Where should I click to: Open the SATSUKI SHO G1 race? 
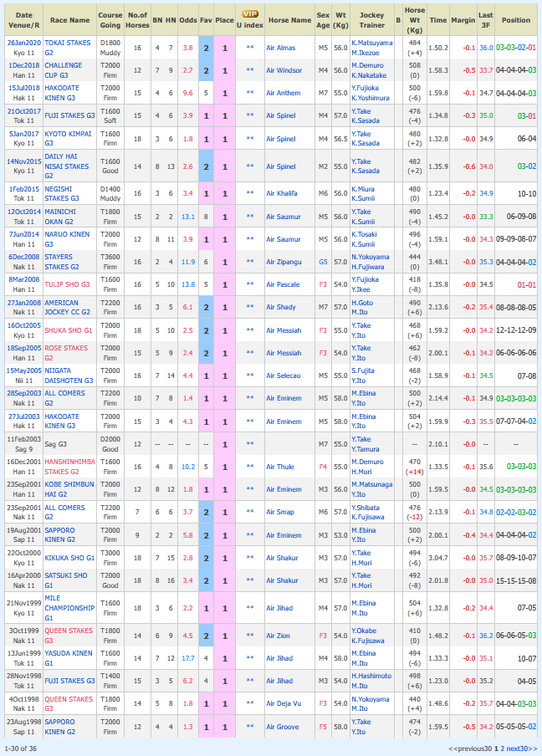pyautogui.click(x=66, y=580)
